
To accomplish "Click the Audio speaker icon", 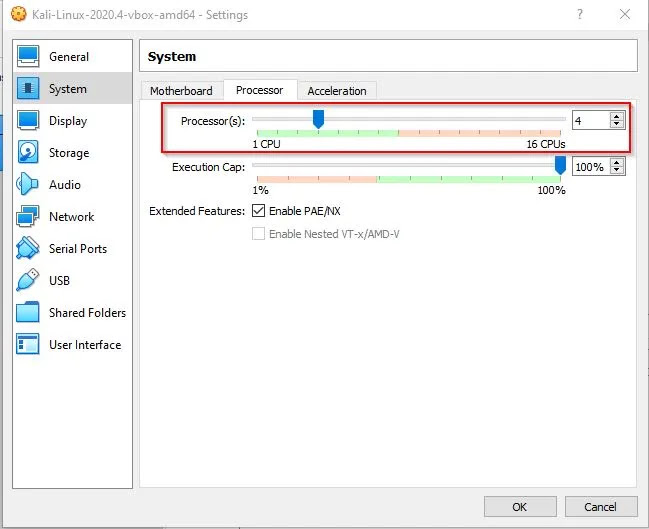I will pos(28,184).
